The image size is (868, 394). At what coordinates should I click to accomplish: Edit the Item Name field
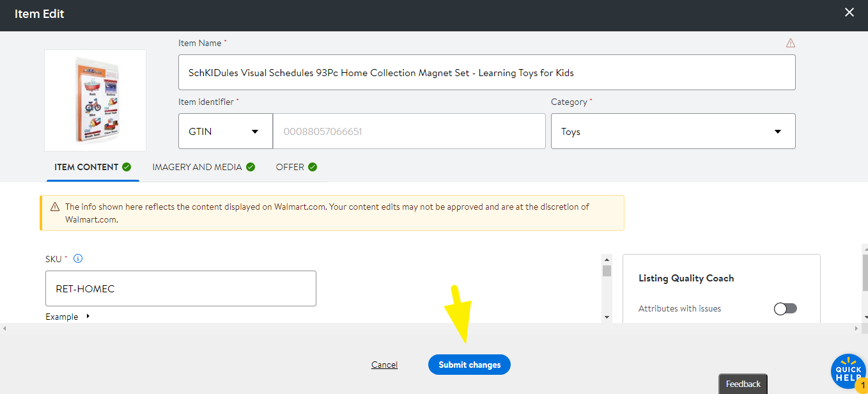point(486,72)
